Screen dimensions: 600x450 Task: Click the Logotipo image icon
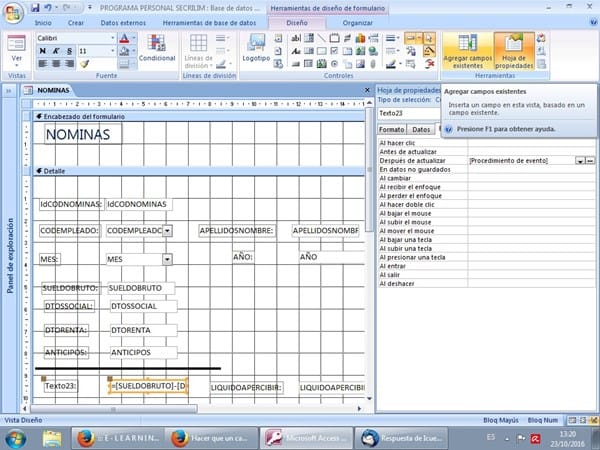256,43
